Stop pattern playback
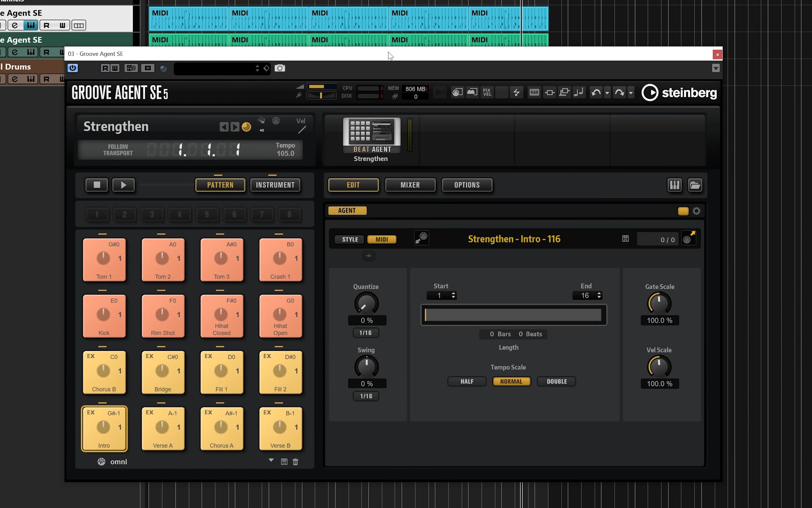Screen dimensions: 812x508 click(97, 185)
